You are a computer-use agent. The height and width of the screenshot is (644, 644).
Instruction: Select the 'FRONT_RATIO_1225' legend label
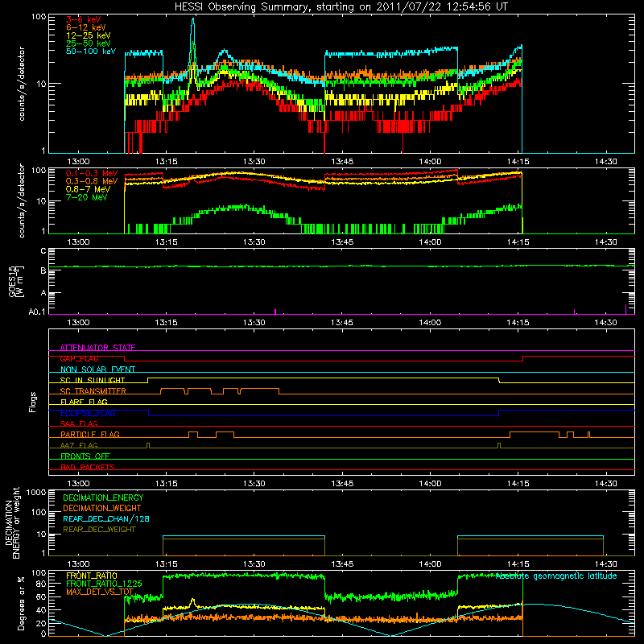pos(104,584)
